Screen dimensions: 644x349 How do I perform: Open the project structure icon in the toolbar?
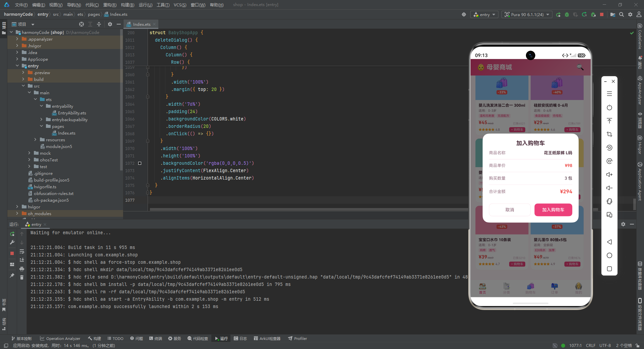click(x=613, y=15)
